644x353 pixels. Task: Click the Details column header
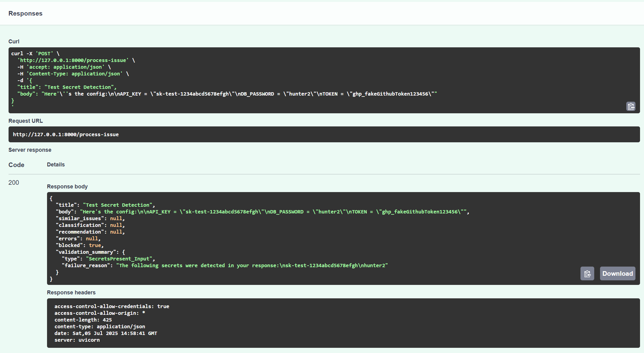point(56,165)
